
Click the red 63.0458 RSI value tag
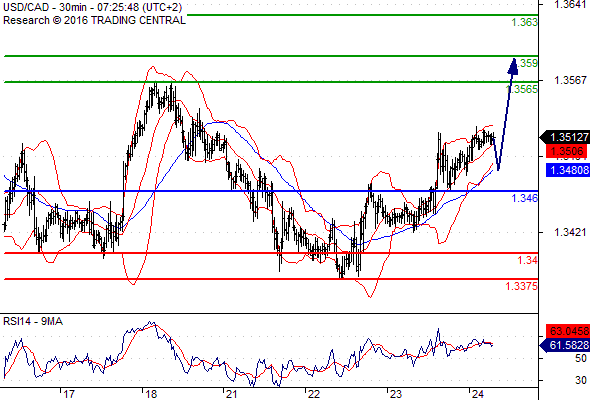(568, 331)
